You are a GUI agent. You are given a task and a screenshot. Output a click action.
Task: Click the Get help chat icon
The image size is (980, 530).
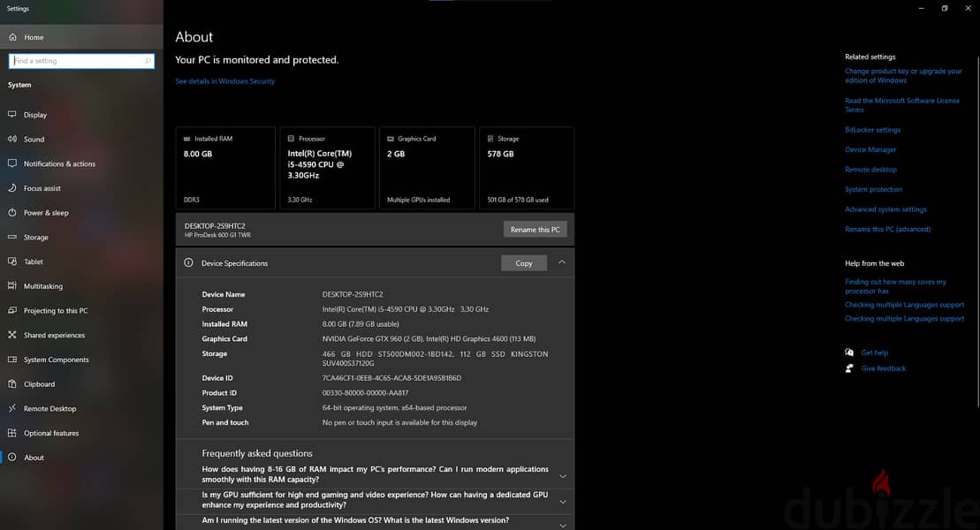click(848, 352)
